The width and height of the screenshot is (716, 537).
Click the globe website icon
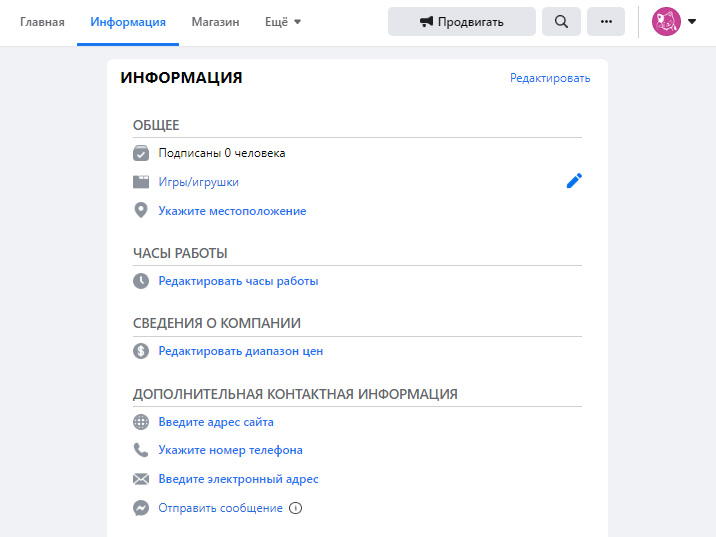point(141,422)
